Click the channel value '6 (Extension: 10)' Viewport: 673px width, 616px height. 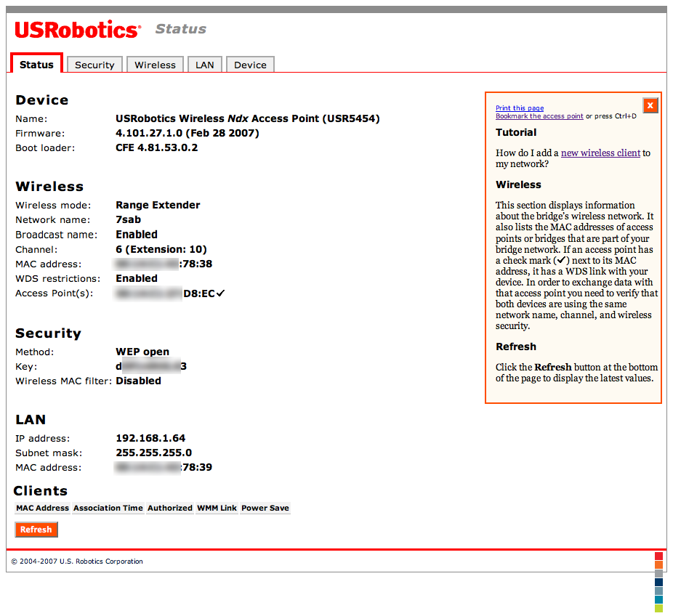(x=161, y=249)
